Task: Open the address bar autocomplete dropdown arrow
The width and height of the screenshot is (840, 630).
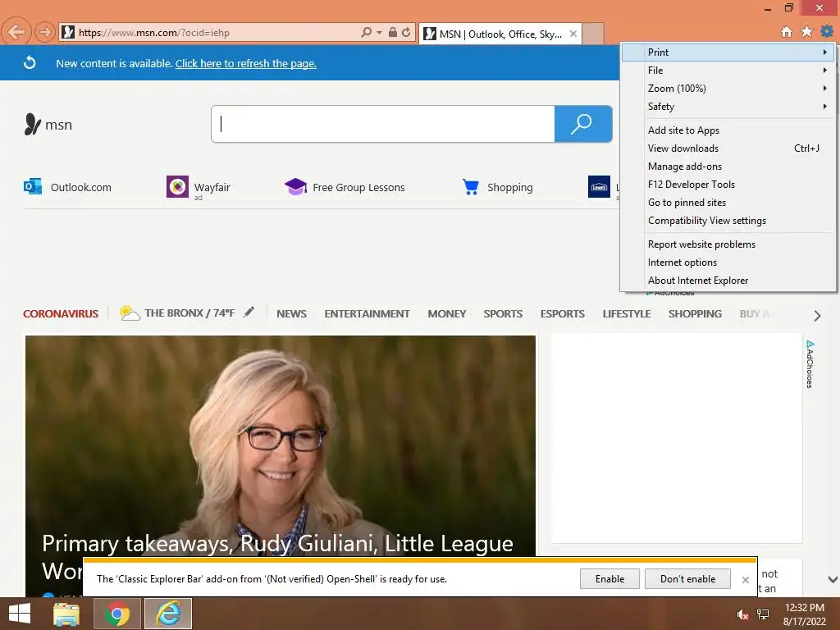Action: tap(379, 32)
